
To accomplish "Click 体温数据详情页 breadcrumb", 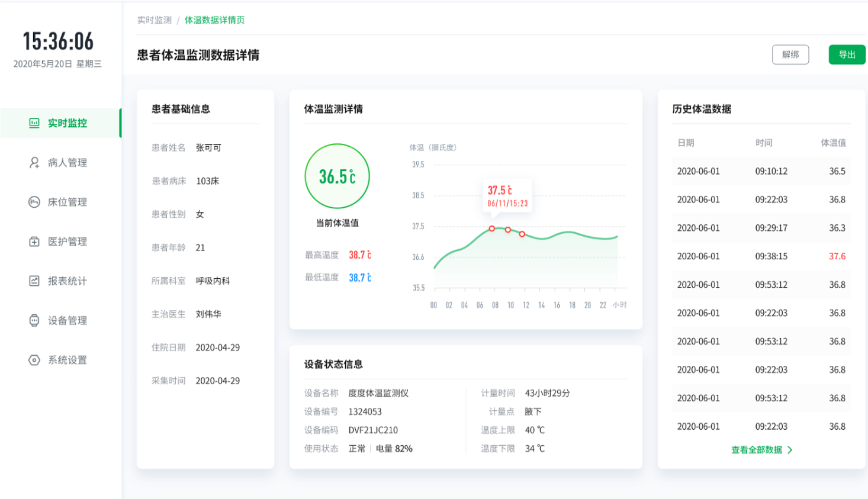I will (x=214, y=20).
